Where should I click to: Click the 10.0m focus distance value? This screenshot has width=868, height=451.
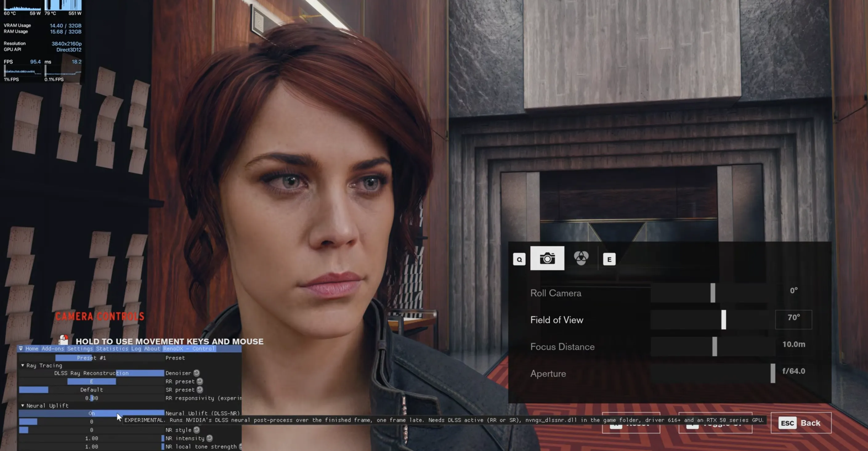[793, 344]
